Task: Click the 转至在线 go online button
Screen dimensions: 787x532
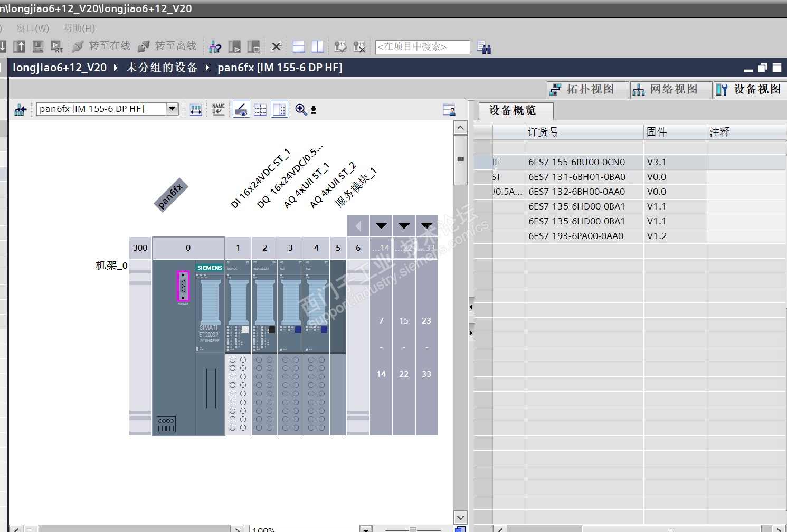Action: click(x=102, y=46)
